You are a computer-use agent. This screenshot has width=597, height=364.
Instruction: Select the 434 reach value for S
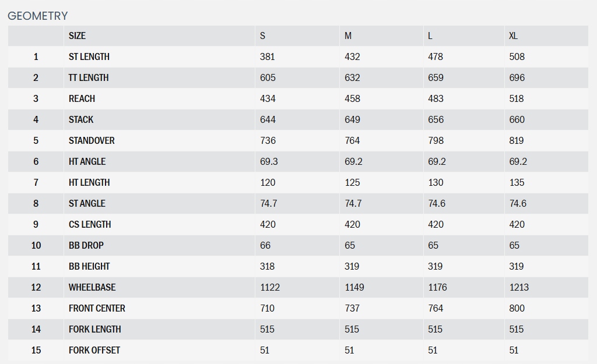(x=268, y=98)
